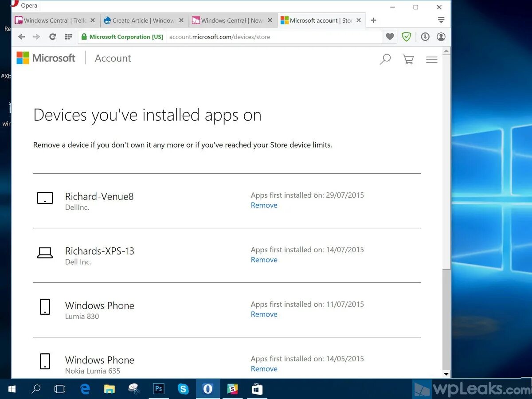Click the profile icon in Opera's toolbar
This screenshot has height=399, width=532.
pyautogui.click(x=441, y=37)
